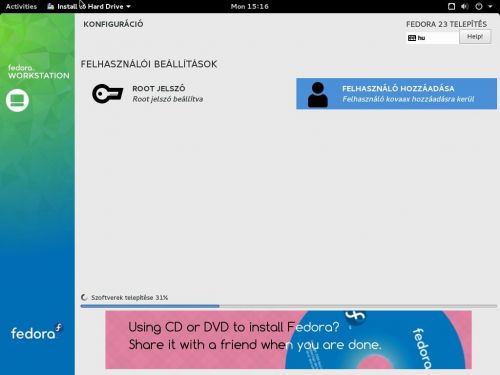The width and height of the screenshot is (500, 375).
Task: Click the Fedora CD/DVD banner image
Action: pyautogui.click(x=288, y=340)
